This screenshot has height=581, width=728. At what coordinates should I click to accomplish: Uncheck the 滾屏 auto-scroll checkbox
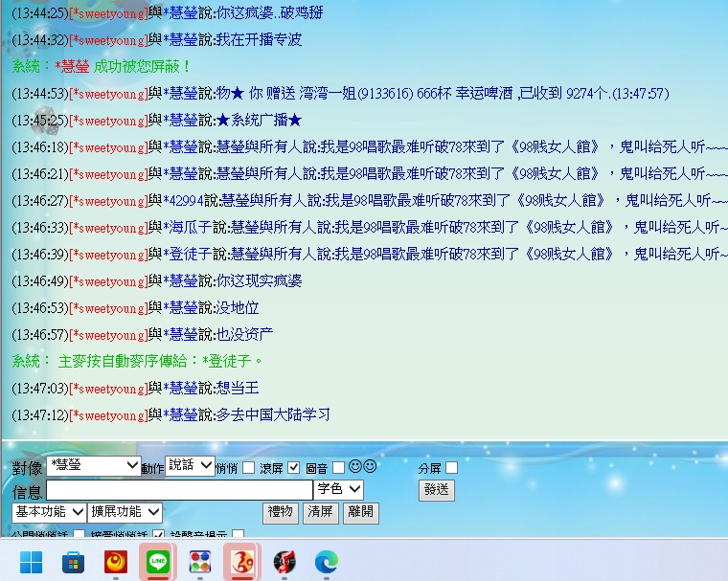pyautogui.click(x=294, y=468)
